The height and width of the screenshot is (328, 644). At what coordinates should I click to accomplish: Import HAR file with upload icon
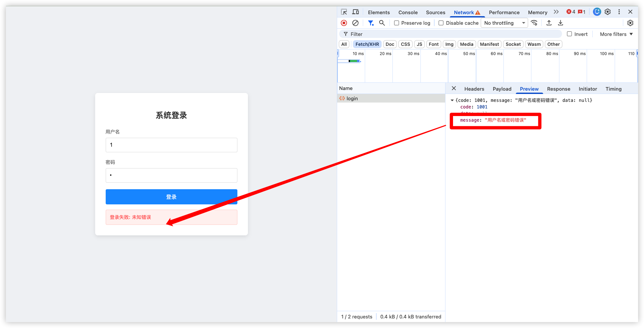point(549,23)
